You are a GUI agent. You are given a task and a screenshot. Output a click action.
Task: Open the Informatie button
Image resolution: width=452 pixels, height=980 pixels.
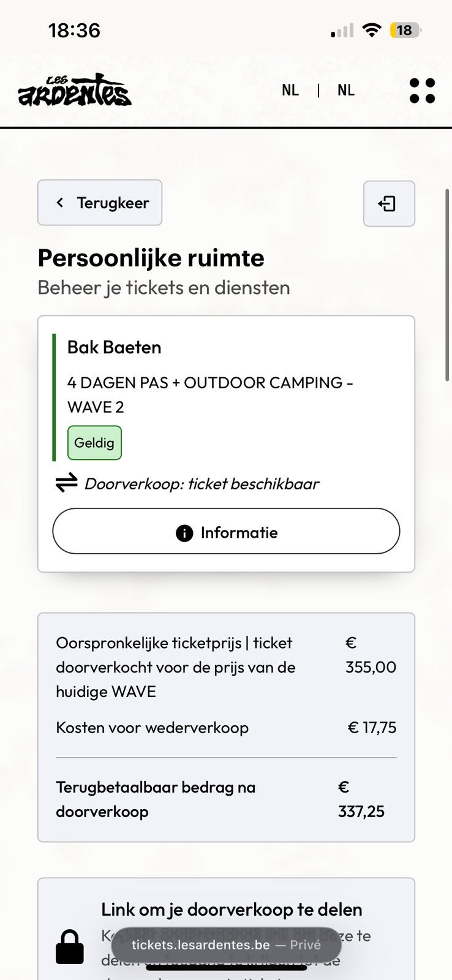point(226,531)
